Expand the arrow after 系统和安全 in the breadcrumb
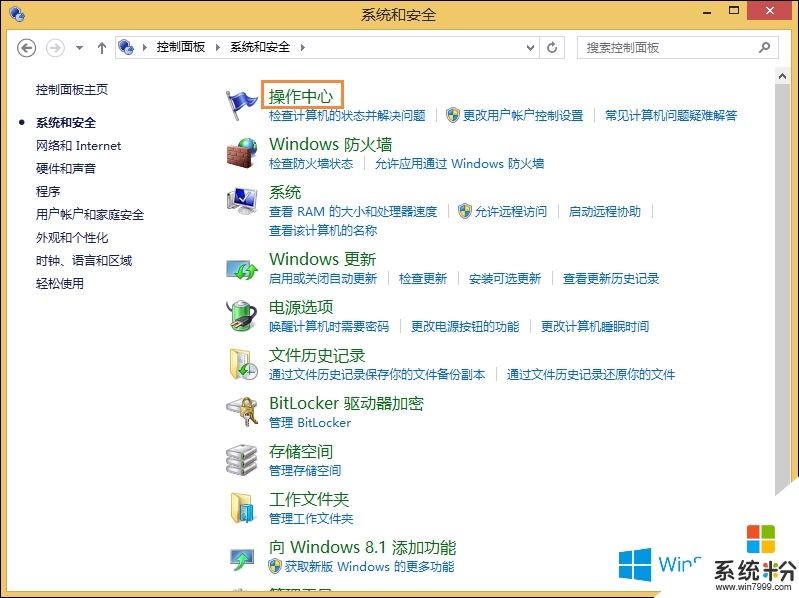Image resolution: width=799 pixels, height=598 pixels. [303, 47]
